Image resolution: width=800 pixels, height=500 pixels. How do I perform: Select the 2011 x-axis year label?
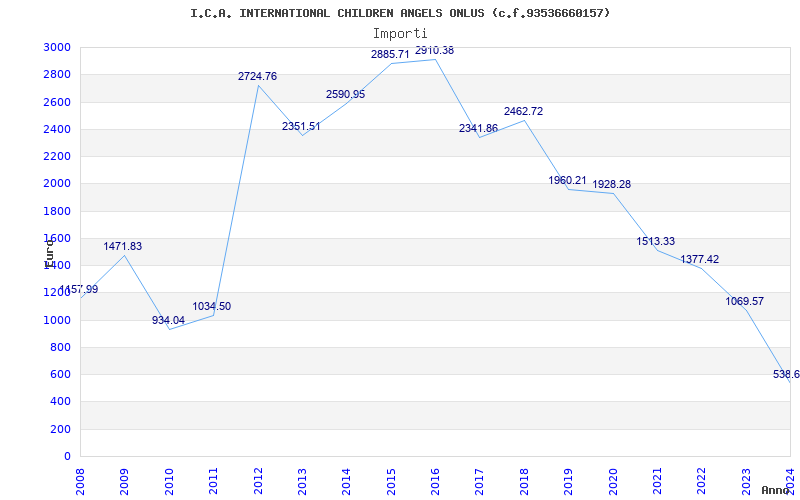[213, 481]
